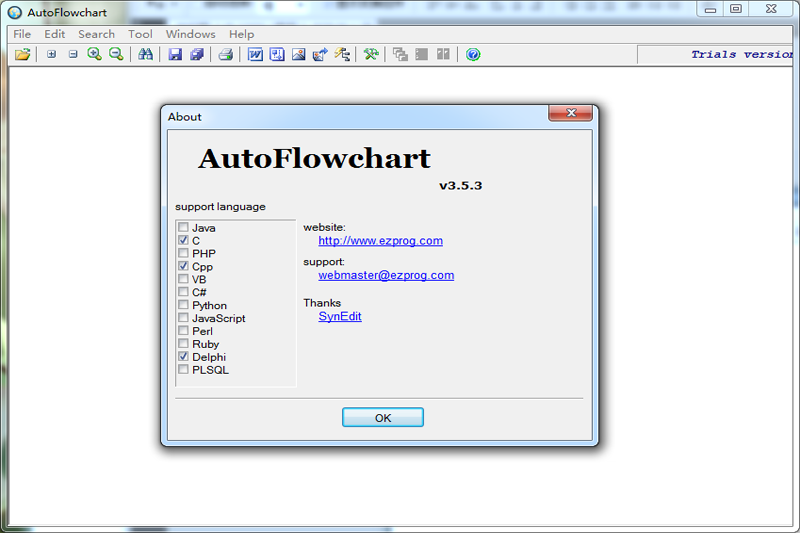The image size is (800, 533).
Task: Click the open folder toolbar icon
Action: click(x=22, y=54)
